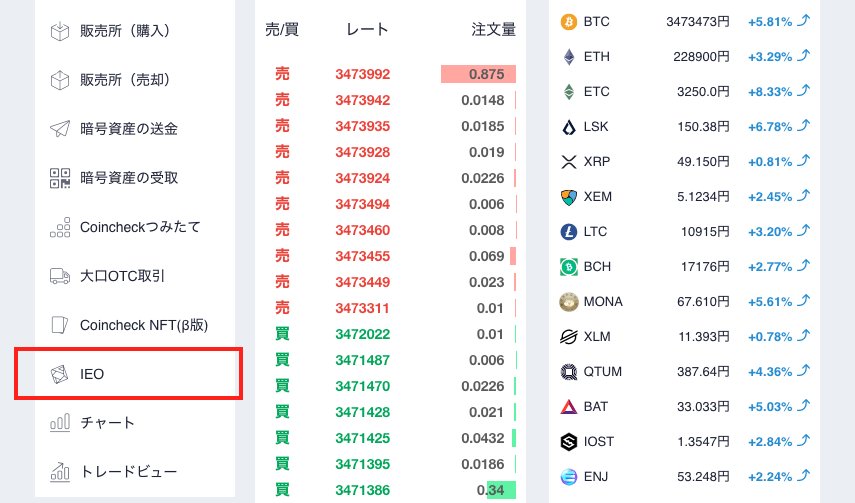The width and height of the screenshot is (855, 503).
Task: Click the レート column header
Action: tap(368, 29)
